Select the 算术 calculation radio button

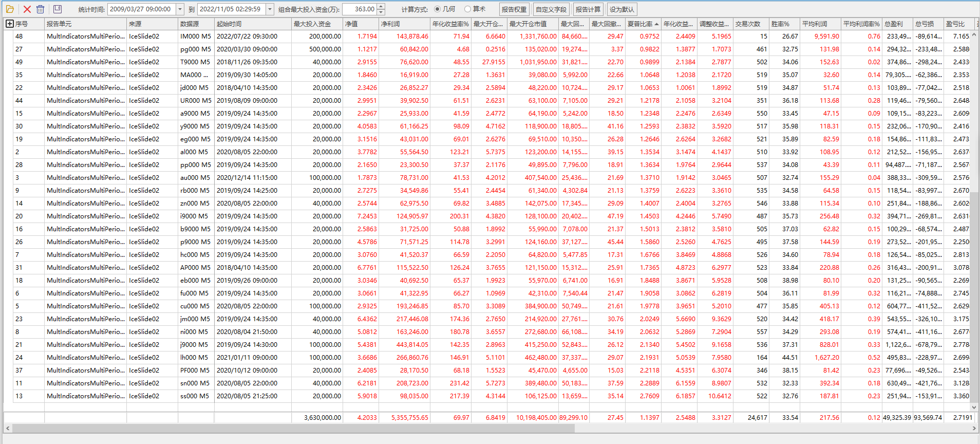[x=467, y=9]
